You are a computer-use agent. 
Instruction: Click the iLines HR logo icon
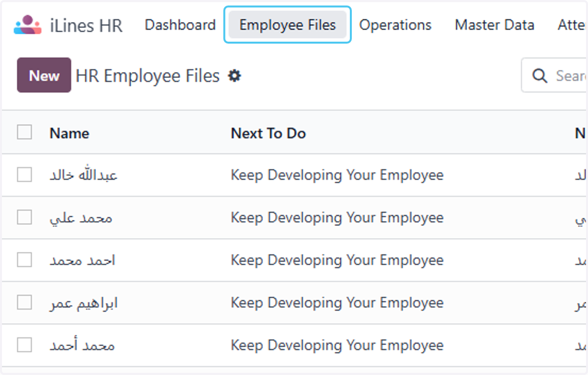pyautogui.click(x=27, y=25)
